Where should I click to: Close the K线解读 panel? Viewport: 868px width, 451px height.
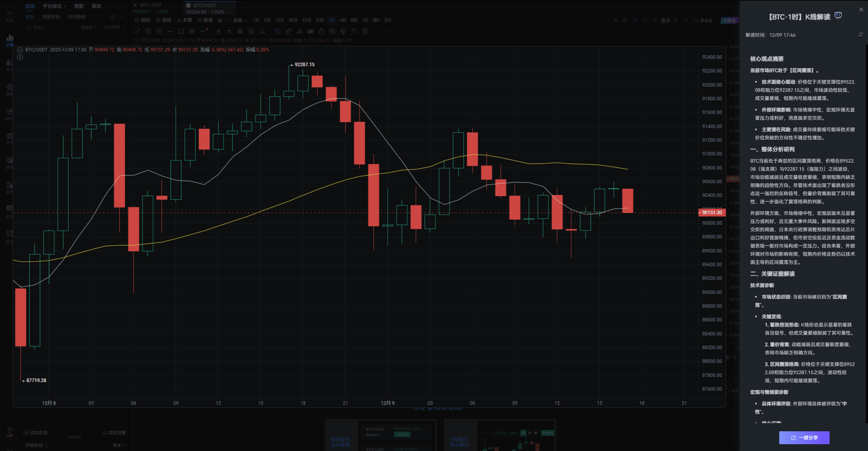(x=861, y=10)
